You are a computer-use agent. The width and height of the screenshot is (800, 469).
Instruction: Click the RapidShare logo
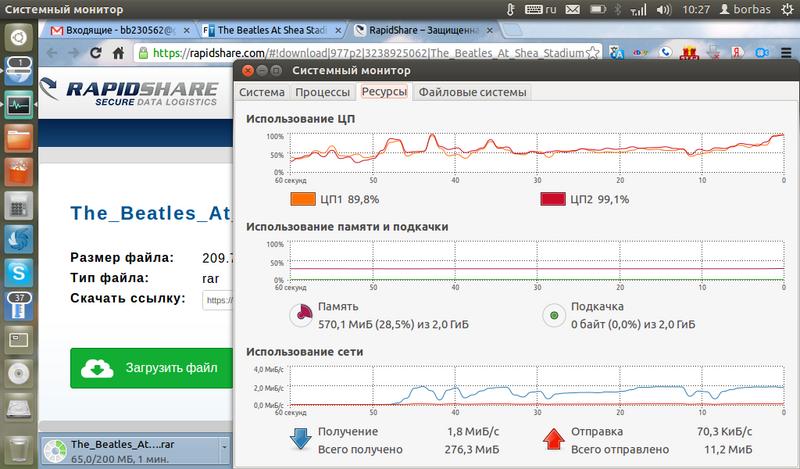pyautogui.click(x=129, y=92)
